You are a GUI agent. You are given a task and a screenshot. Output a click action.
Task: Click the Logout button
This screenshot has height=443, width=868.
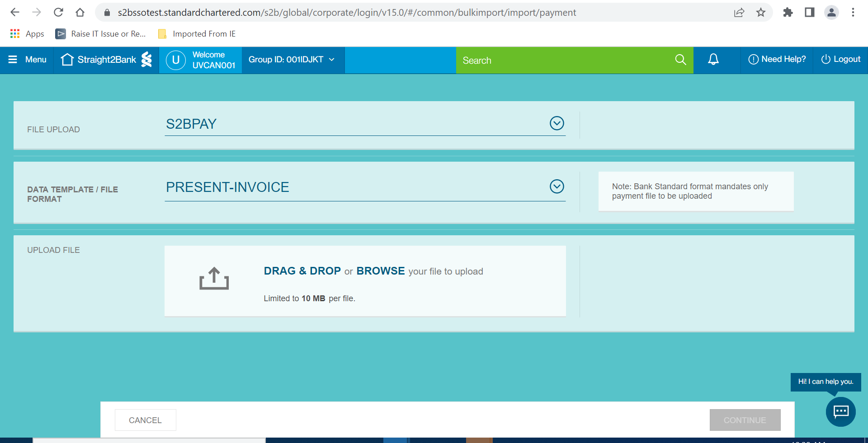(x=840, y=60)
